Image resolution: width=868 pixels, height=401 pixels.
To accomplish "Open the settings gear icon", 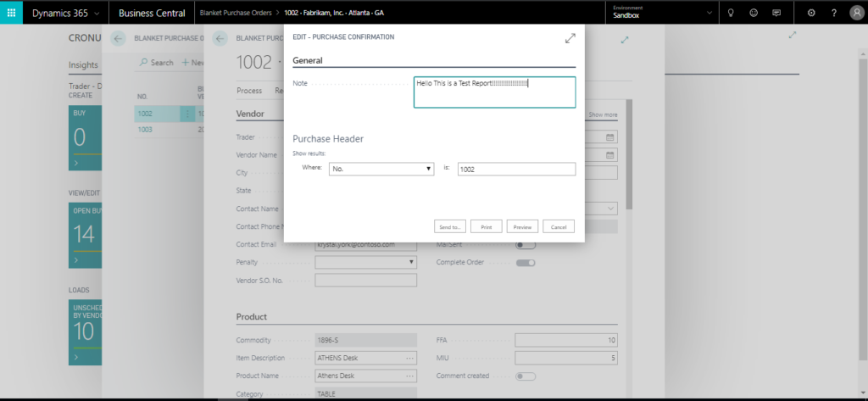I will click(x=811, y=14).
